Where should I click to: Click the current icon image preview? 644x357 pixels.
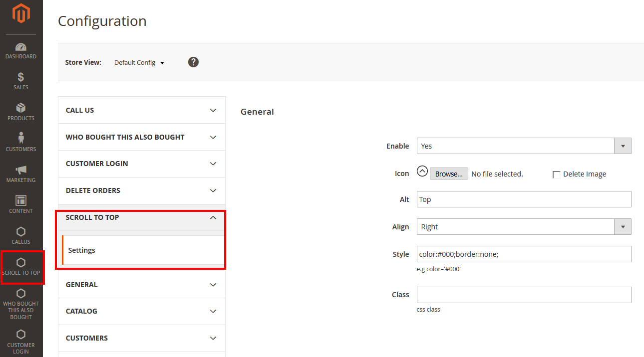pyautogui.click(x=422, y=172)
